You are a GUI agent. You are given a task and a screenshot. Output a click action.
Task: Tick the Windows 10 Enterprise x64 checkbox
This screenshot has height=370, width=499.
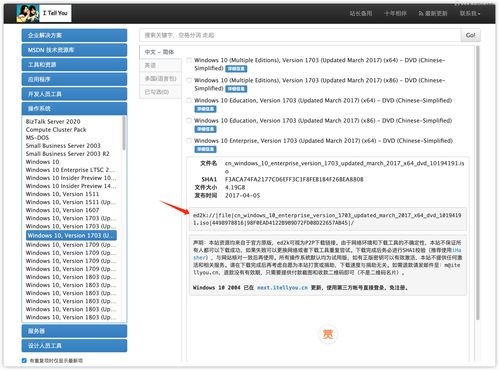pos(189,141)
